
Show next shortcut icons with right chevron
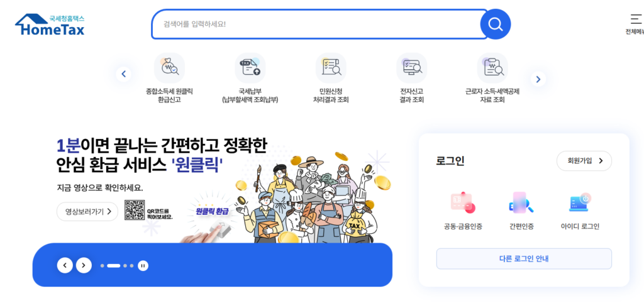click(538, 79)
